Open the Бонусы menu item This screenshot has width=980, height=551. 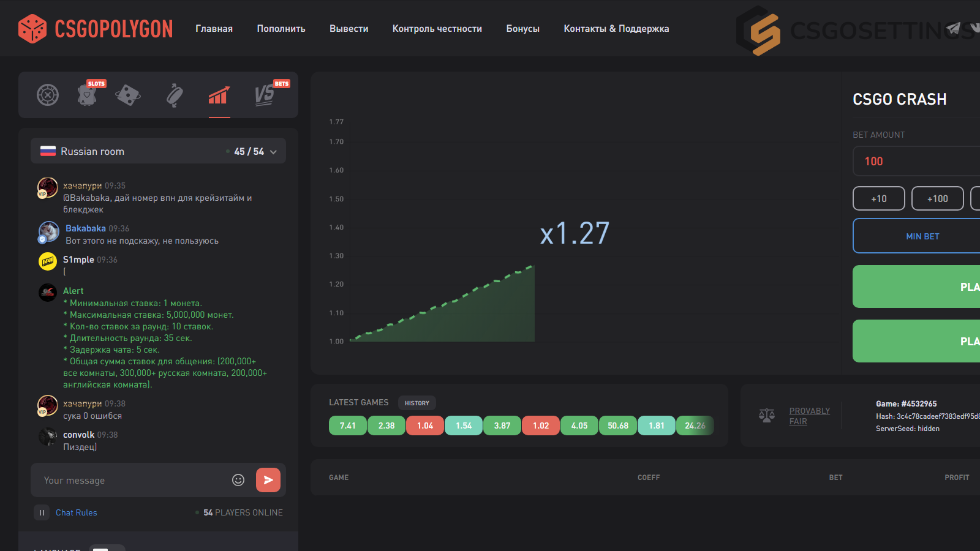click(x=523, y=29)
